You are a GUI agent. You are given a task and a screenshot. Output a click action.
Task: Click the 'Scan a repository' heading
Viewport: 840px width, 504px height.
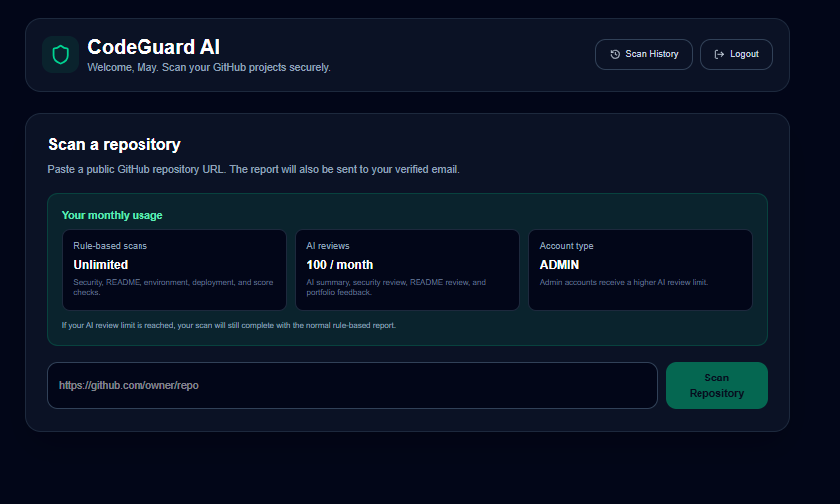115,144
